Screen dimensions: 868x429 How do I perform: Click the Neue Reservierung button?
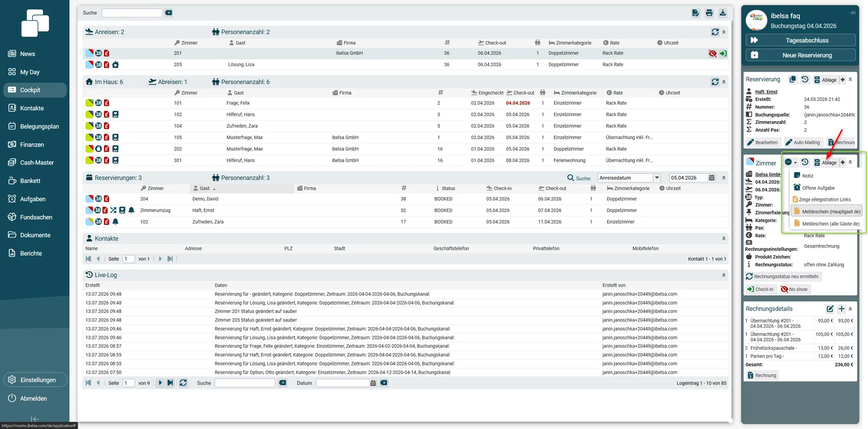tap(801, 55)
